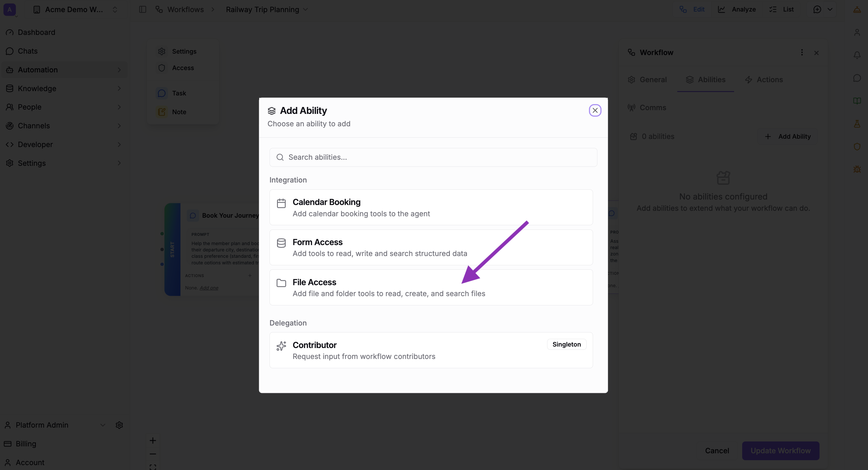This screenshot has width=868, height=470.
Task: Click the settings gear beside Platform Admin
Action: 119,425
